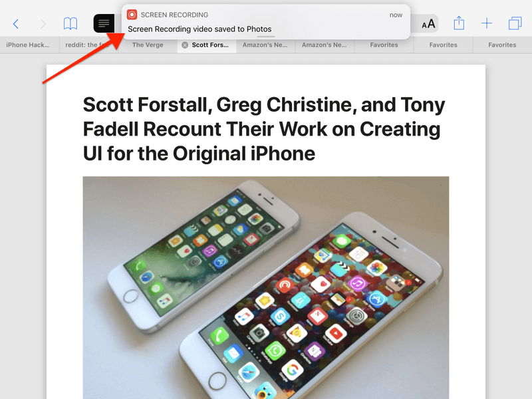
Task: Tap the notification grabber handle
Action: pos(265,37)
